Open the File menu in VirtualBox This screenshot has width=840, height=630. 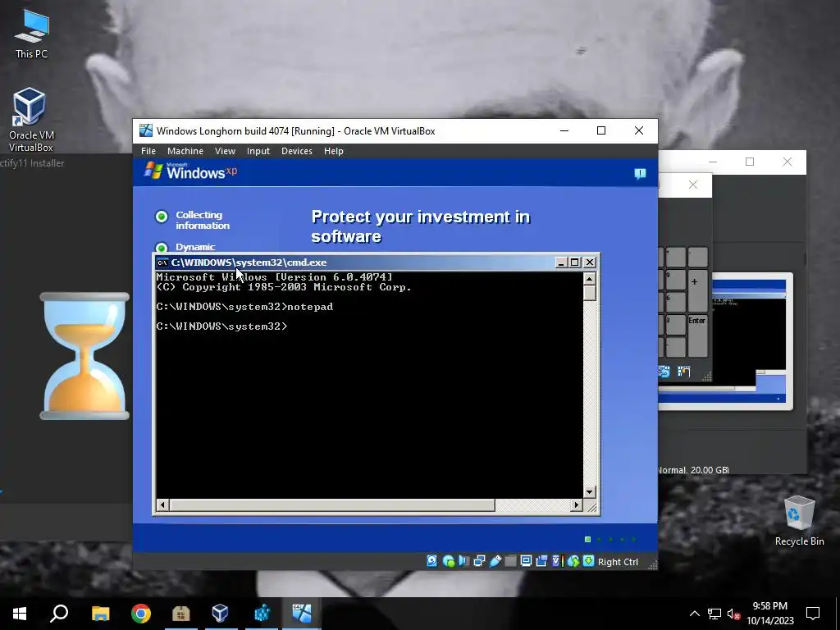click(x=148, y=151)
